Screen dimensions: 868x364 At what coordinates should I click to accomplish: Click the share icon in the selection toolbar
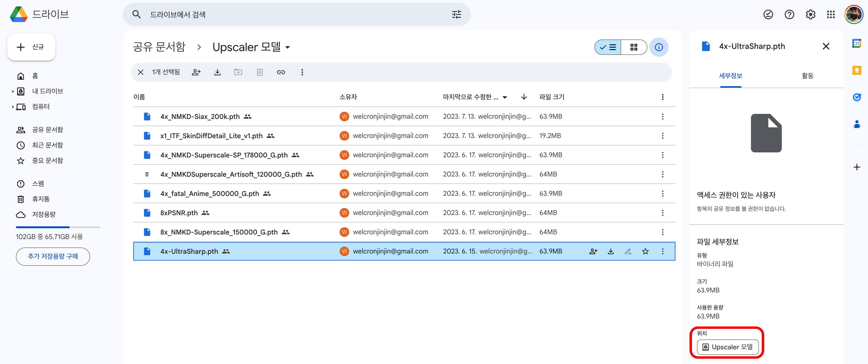click(196, 72)
